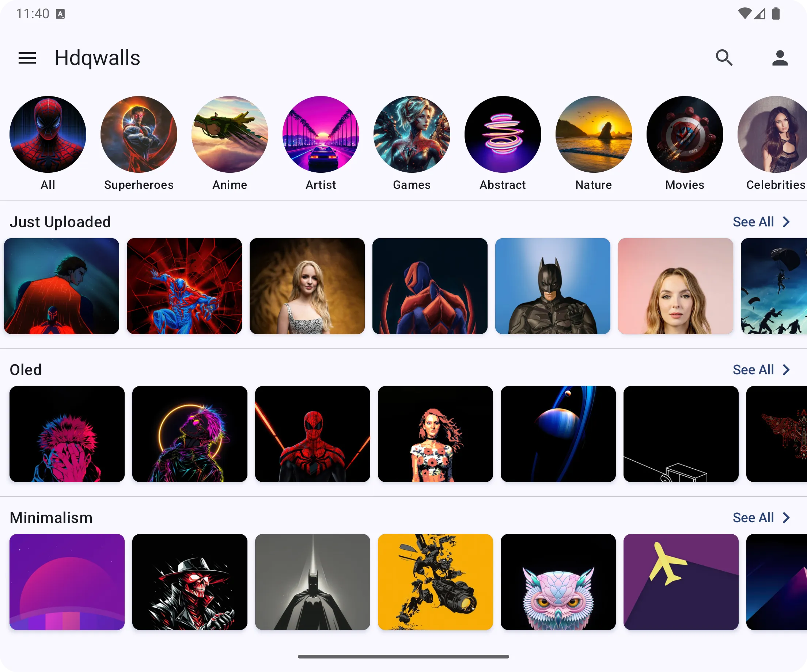This screenshot has width=807, height=672.
Task: Open Spider-Man OLED wallpaper thumbnail
Action: tap(312, 434)
